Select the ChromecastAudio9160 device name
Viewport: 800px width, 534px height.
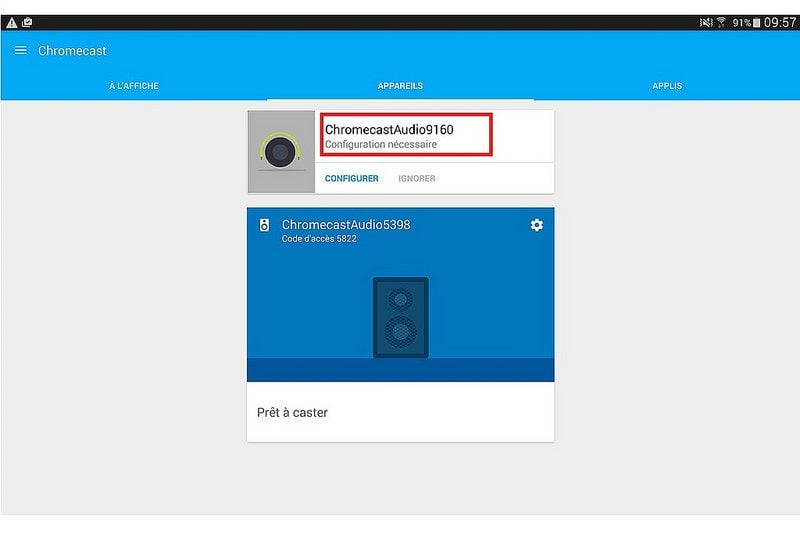(389, 129)
